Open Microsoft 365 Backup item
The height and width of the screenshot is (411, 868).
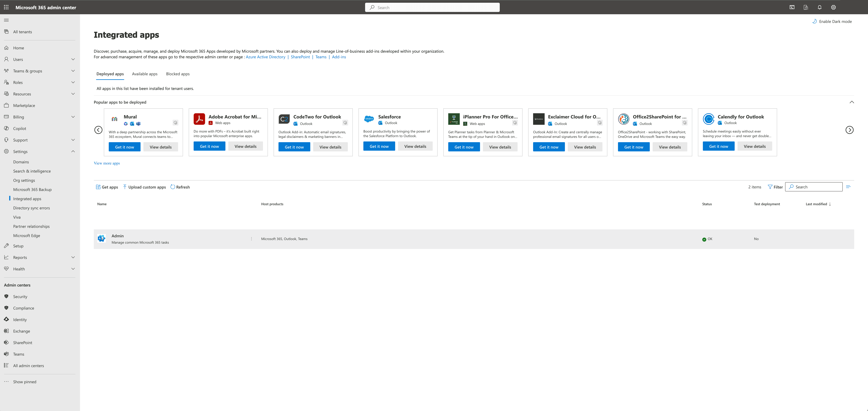pos(32,190)
